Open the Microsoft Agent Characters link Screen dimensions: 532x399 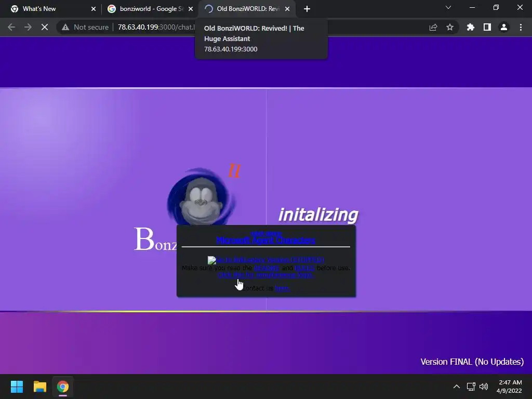pos(265,240)
